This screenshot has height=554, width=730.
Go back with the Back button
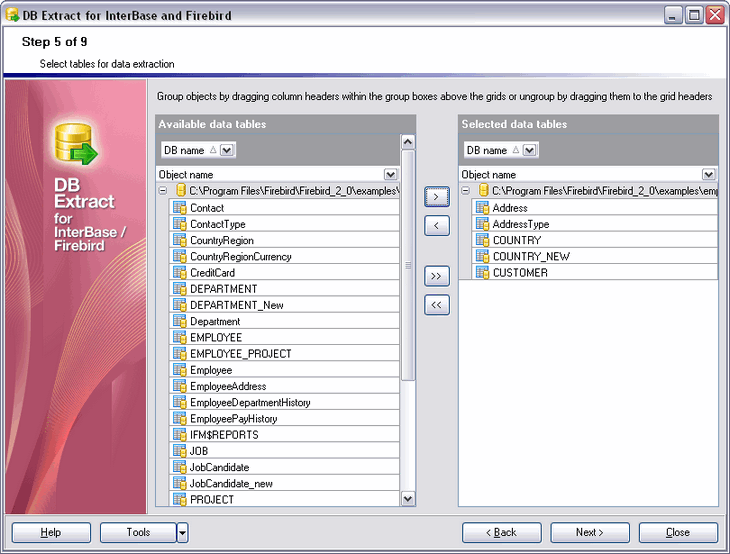pyautogui.click(x=502, y=533)
